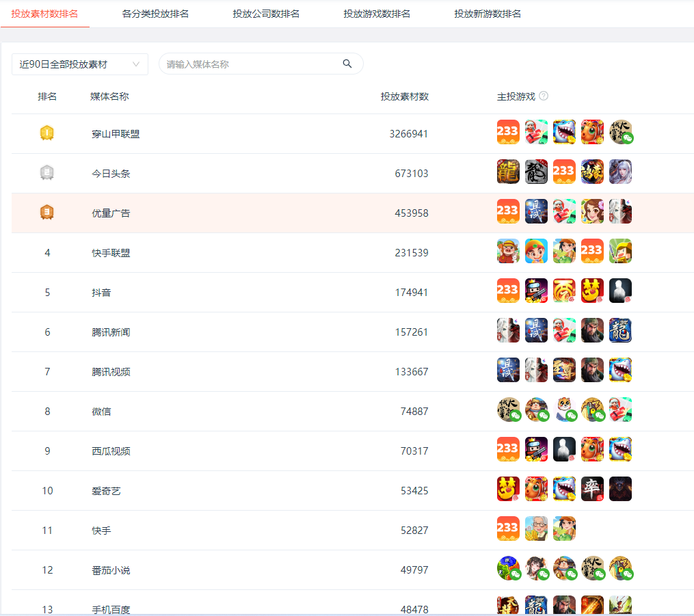Click material count 3266941
Image resolution: width=694 pixels, height=616 pixels.
[408, 133]
